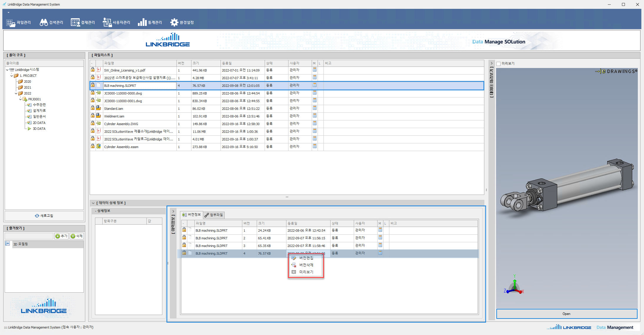Collapse the PRJ0001 project tree node
The height and width of the screenshot is (335, 644).
coord(21,99)
